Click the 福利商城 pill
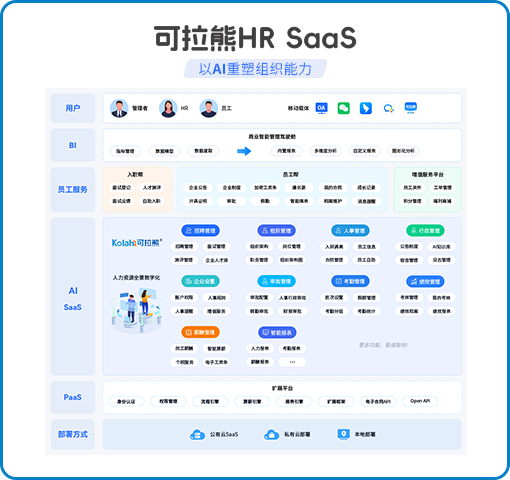 442,201
